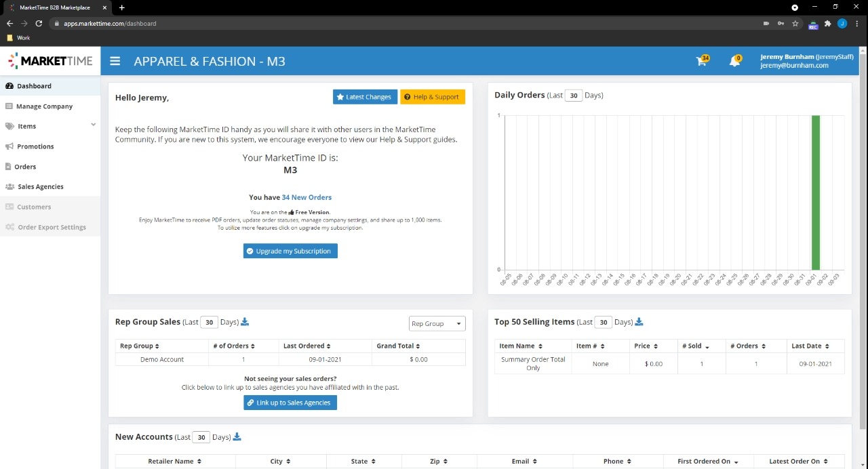The width and height of the screenshot is (868, 469).
Task: Edit New Accounts days input field
Action: pyautogui.click(x=201, y=437)
